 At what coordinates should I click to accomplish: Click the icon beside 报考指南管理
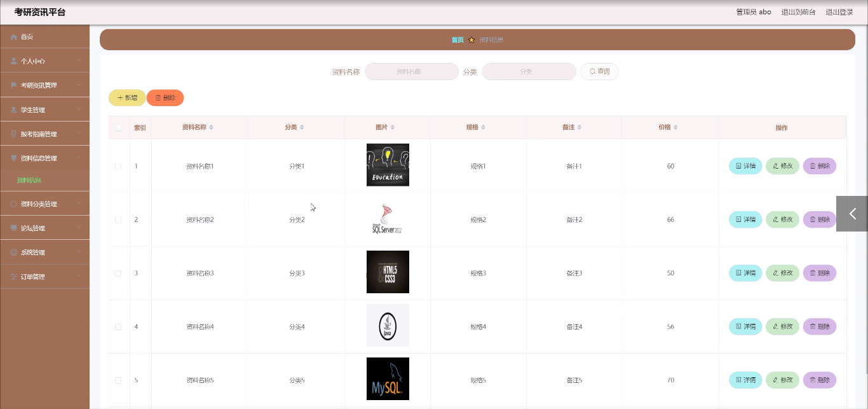tap(14, 134)
